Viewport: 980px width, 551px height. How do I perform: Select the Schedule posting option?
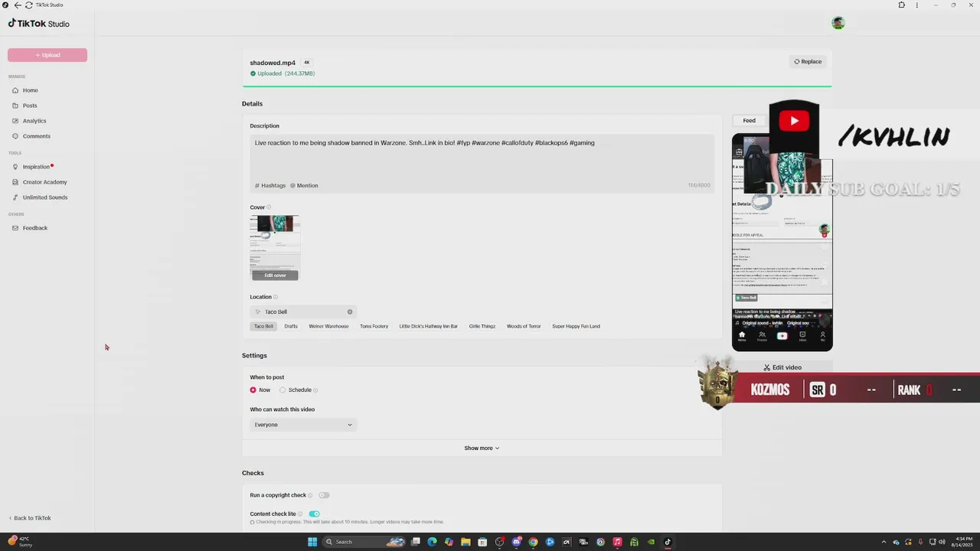pyautogui.click(x=283, y=390)
